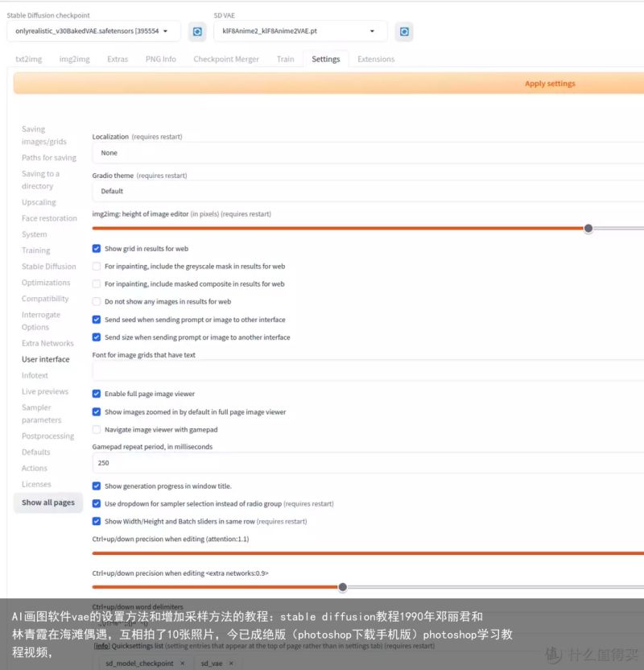The height and width of the screenshot is (670, 644).
Task: Select the Settings tab
Action: tap(326, 59)
